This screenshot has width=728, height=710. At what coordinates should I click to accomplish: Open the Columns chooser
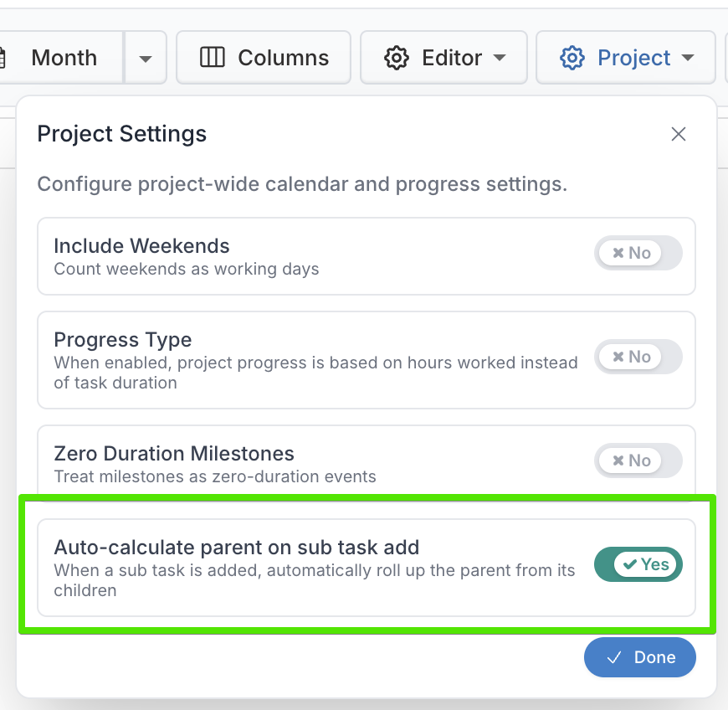click(x=264, y=58)
